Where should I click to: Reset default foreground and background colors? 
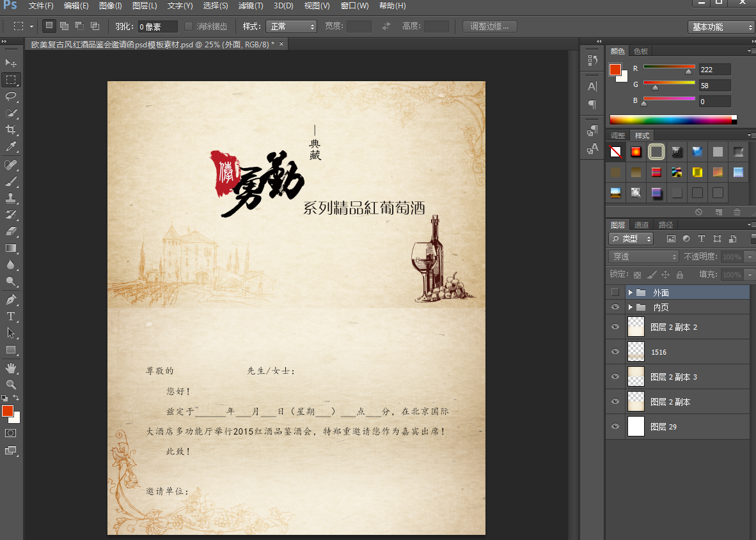[x=4, y=398]
